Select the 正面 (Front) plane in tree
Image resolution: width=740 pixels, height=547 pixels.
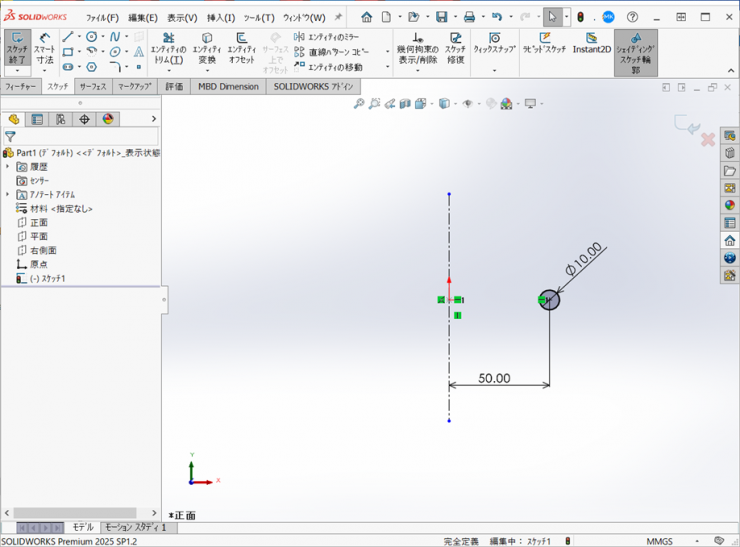click(x=39, y=223)
